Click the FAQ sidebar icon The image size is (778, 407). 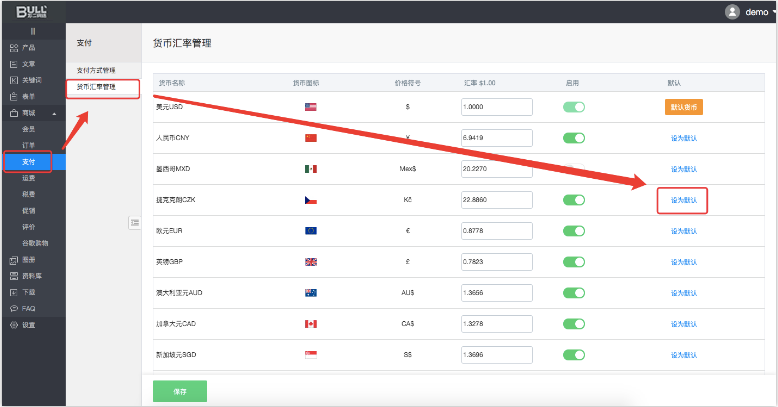(x=13, y=308)
